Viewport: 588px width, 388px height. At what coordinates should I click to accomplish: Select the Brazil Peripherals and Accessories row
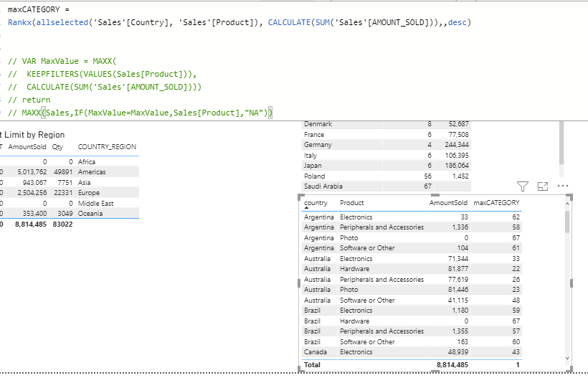coord(412,331)
